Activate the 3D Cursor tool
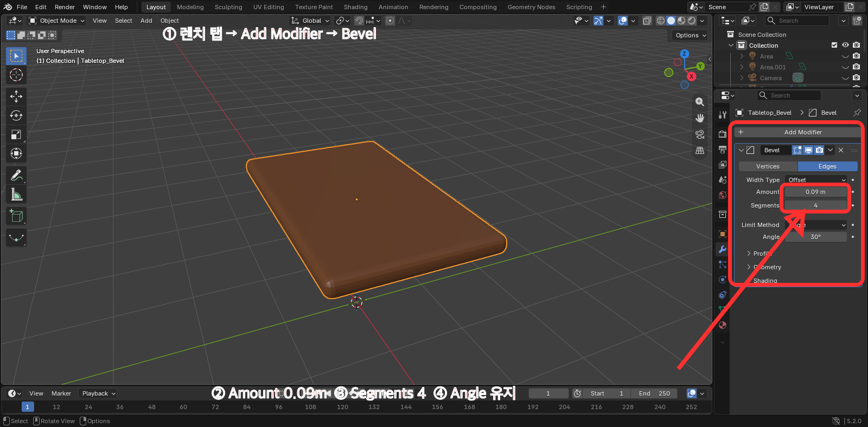This screenshot has width=868, height=427. tap(16, 75)
